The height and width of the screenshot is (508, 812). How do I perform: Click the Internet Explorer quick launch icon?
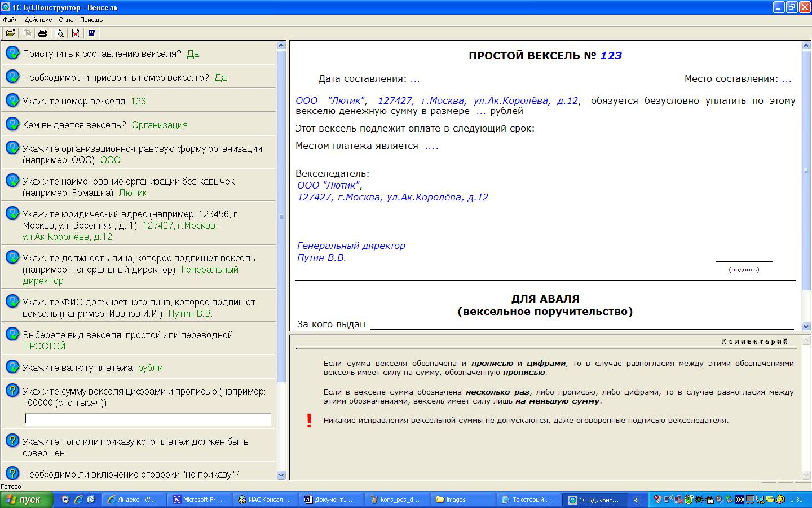pyautogui.click(x=78, y=500)
